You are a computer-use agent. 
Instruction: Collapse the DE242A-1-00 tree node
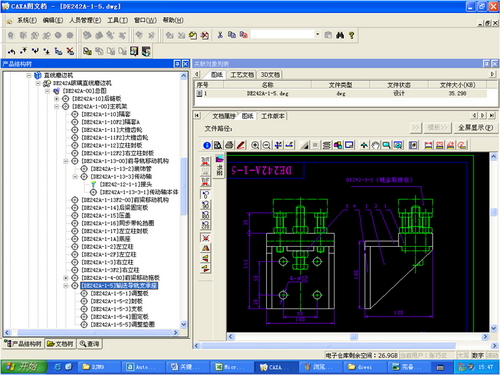click(57, 106)
